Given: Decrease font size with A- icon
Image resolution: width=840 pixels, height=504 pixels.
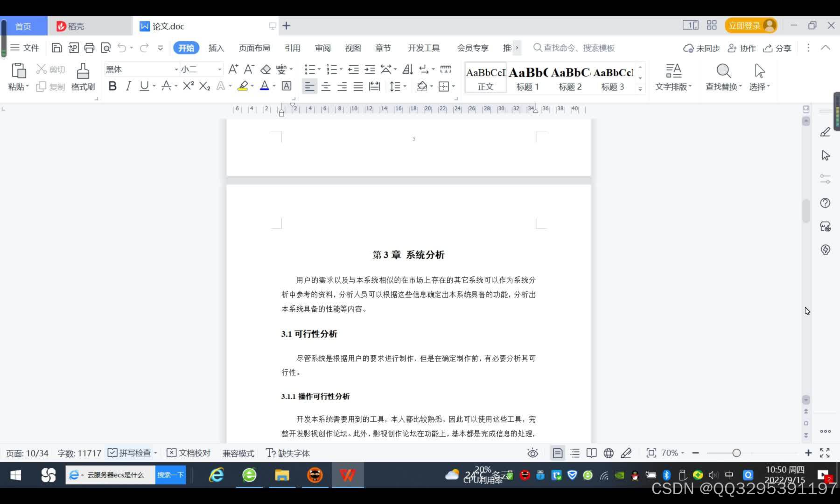Looking at the screenshot, I should 249,70.
